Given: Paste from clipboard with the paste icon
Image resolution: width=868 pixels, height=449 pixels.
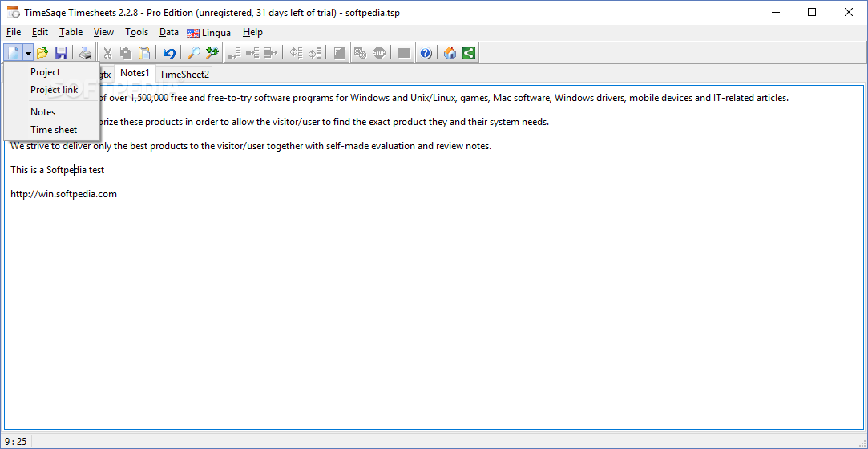Looking at the screenshot, I should 144,53.
